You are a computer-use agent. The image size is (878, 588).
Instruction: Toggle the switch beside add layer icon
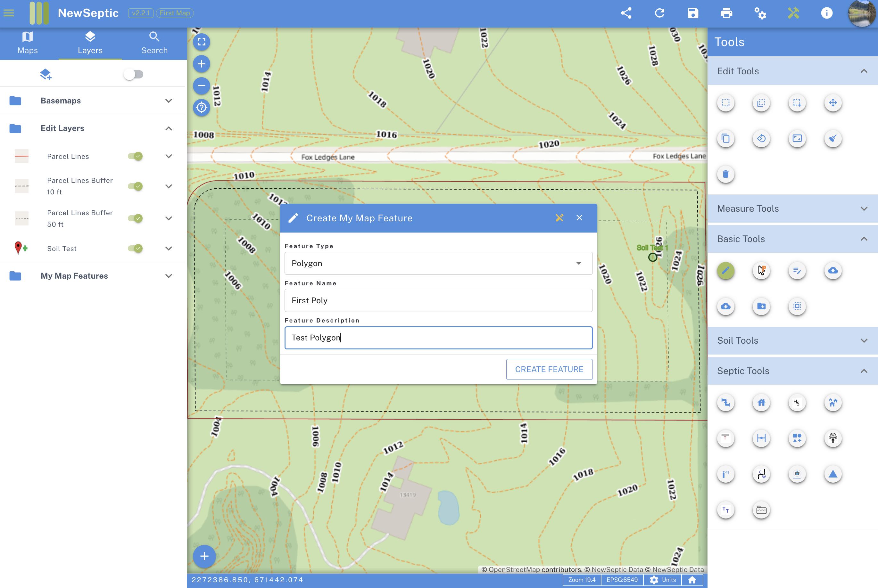[134, 74]
